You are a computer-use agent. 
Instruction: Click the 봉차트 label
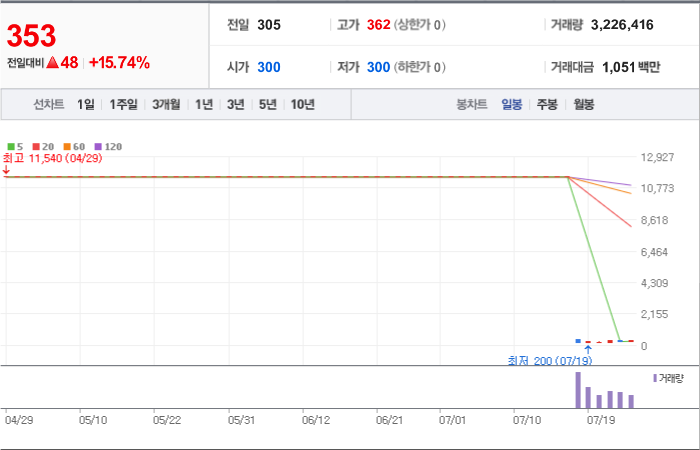(471, 105)
